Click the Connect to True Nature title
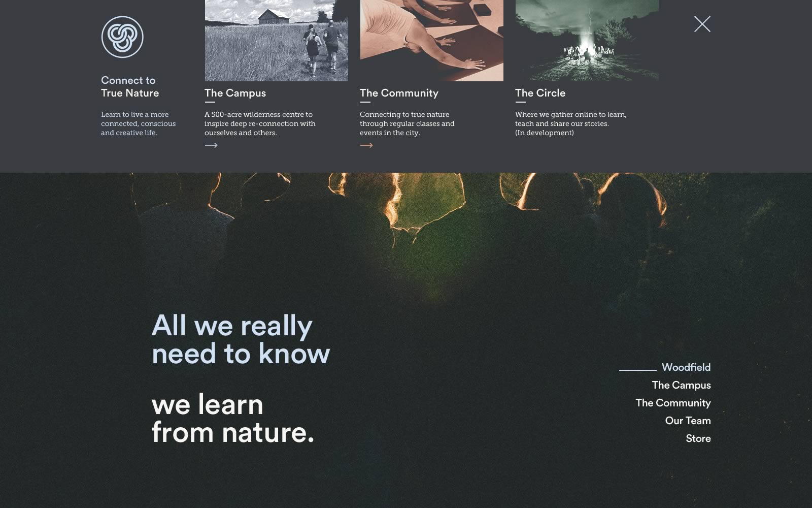812x508 pixels. coord(130,87)
